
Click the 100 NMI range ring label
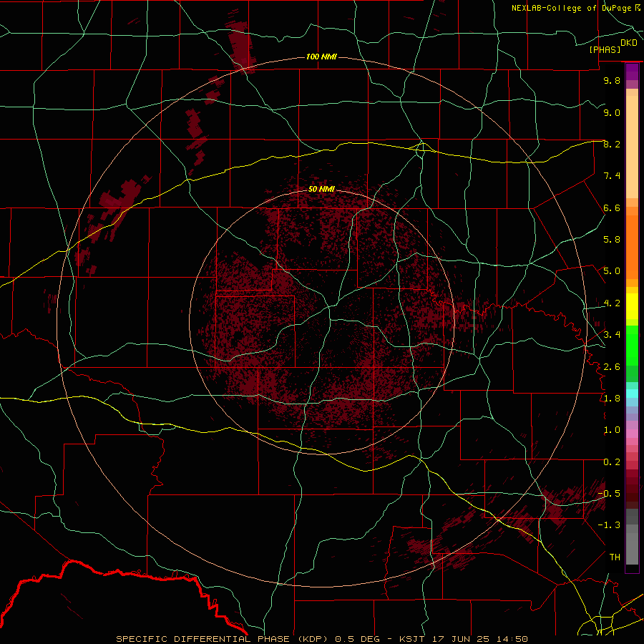(321, 57)
